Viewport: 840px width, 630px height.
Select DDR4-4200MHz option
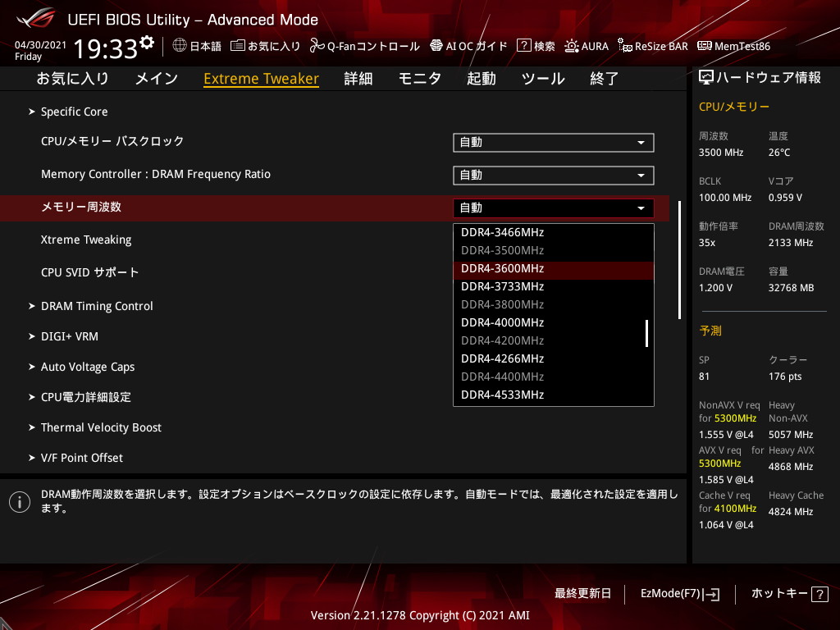[x=554, y=340]
